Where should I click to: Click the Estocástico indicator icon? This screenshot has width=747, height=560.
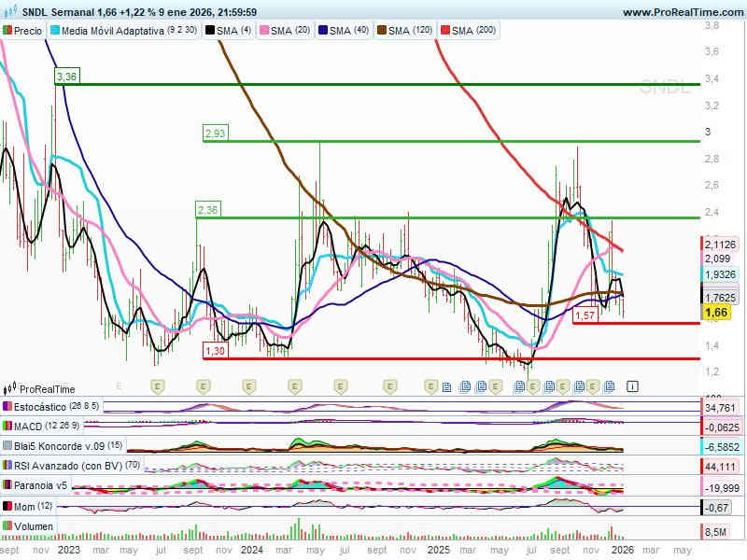[8, 407]
